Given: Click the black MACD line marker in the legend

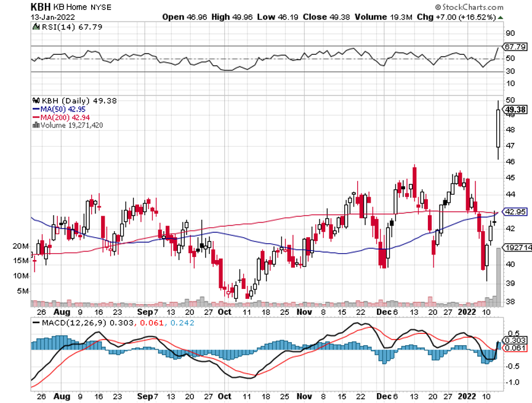Looking at the screenshot, I should [x=36, y=323].
